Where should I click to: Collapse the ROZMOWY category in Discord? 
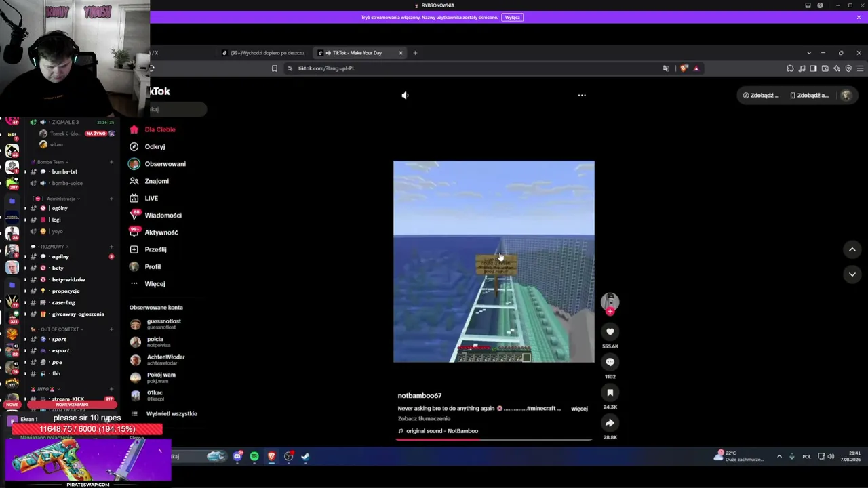click(52, 247)
